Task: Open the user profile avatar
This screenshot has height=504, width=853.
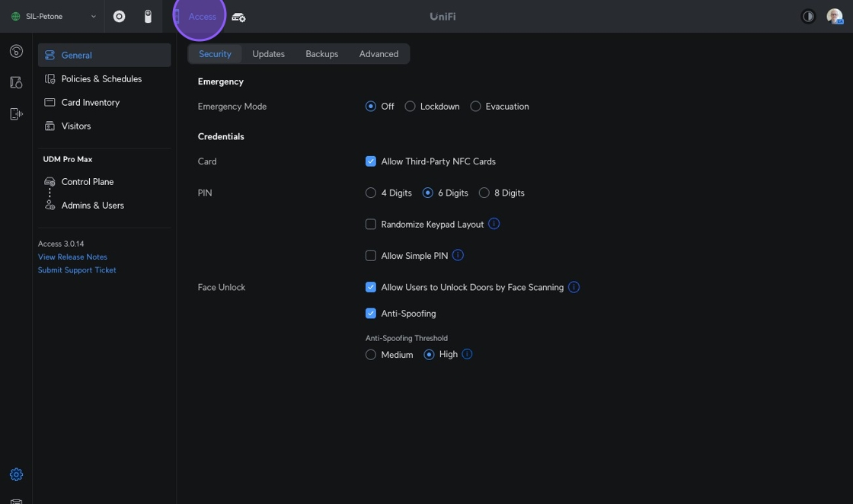Action: click(834, 17)
